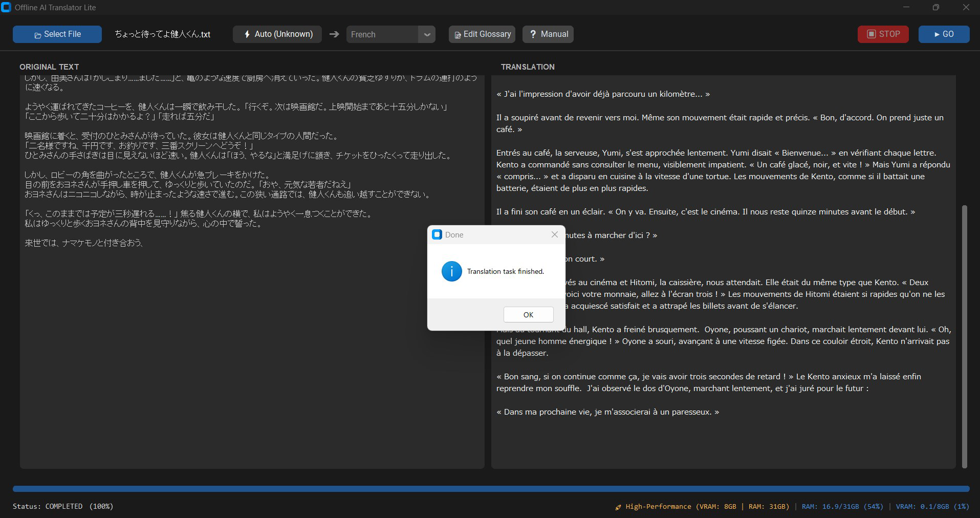Click the stop square icon on STOP
Screen dimensions: 980x518
[x=872, y=34]
